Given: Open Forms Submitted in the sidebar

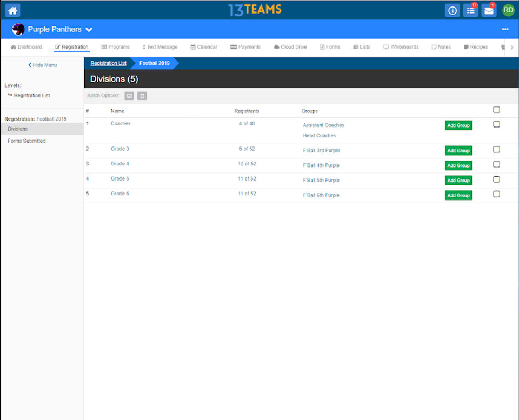Looking at the screenshot, I should pos(26,141).
